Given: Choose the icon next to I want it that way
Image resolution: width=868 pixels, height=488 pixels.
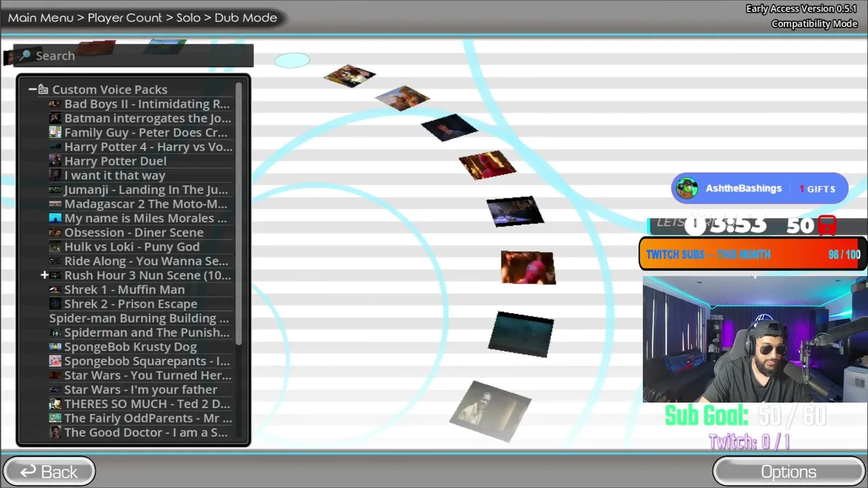Looking at the screenshot, I should point(55,176).
